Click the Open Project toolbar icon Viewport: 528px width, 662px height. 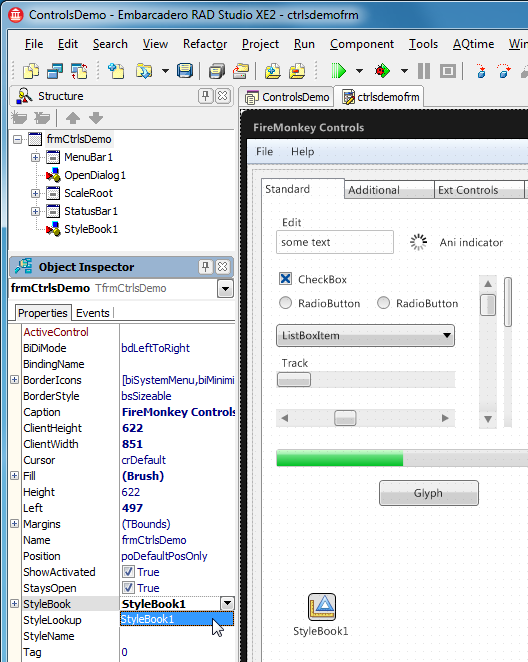click(x=241, y=71)
